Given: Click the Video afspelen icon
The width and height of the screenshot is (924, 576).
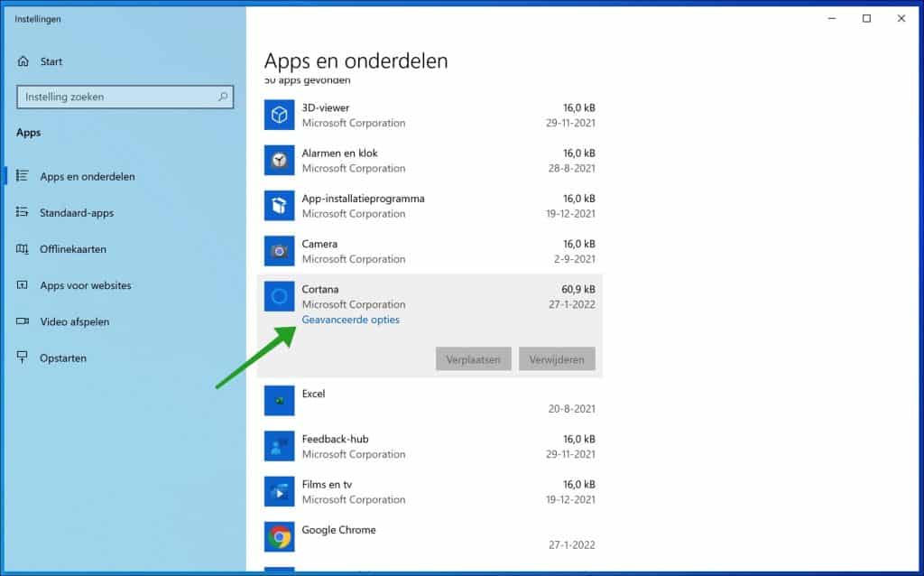Looking at the screenshot, I should tap(22, 321).
